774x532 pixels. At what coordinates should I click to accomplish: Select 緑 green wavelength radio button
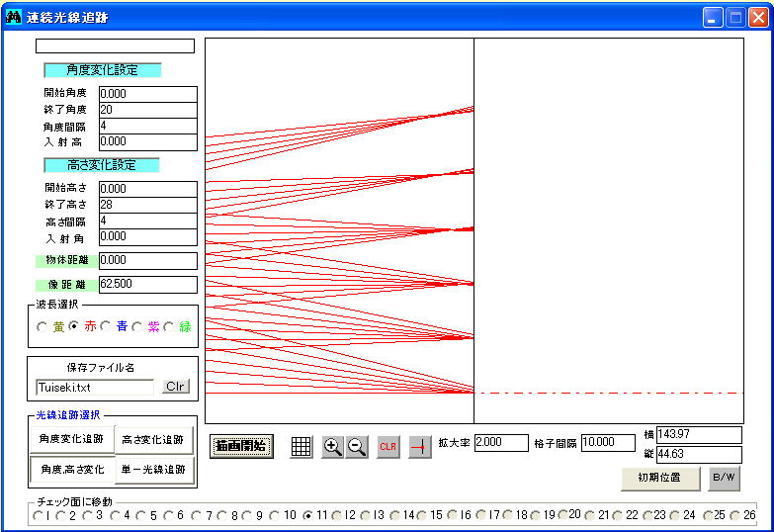pos(169,327)
